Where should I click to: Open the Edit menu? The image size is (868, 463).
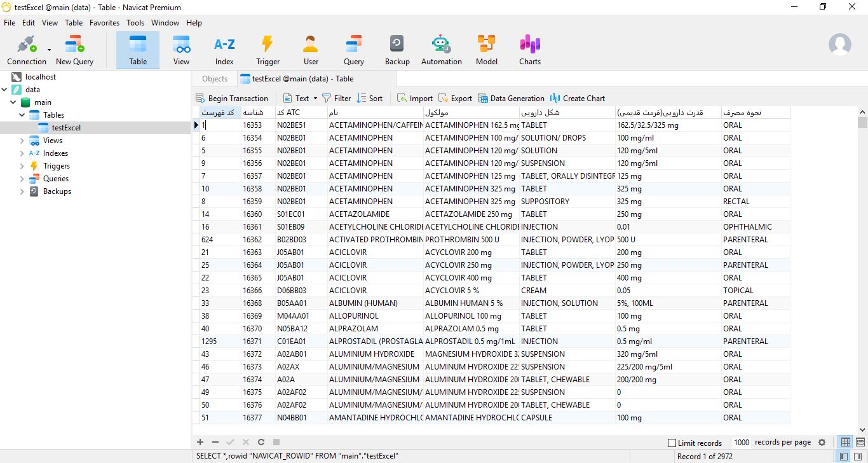tap(29, 22)
